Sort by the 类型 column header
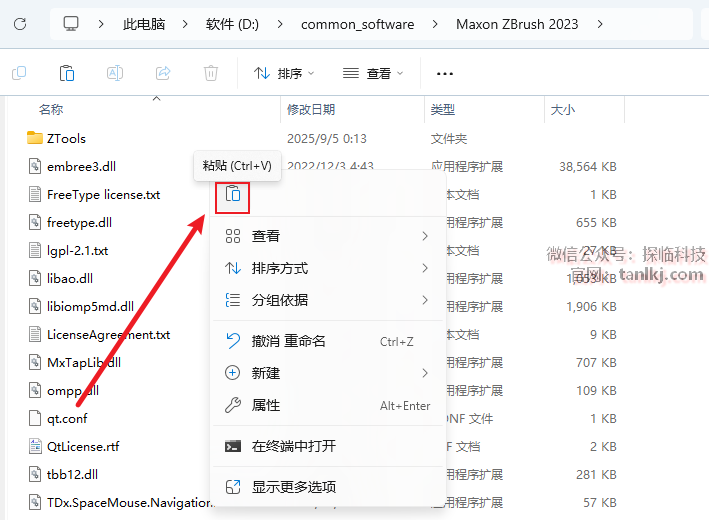This screenshot has width=709, height=520. pyautogui.click(x=443, y=109)
